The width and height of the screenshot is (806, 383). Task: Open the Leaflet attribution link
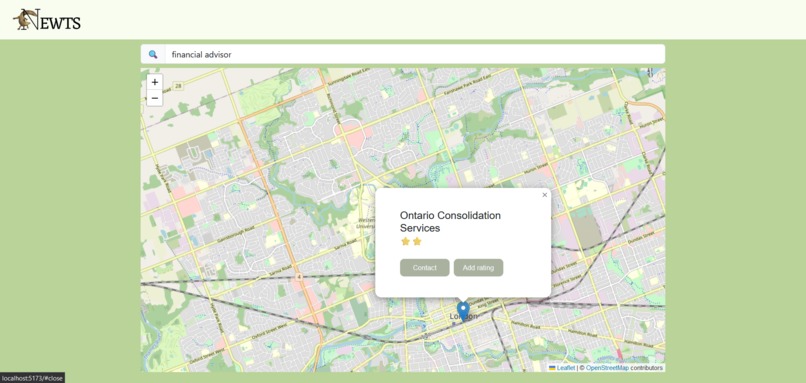(565, 368)
